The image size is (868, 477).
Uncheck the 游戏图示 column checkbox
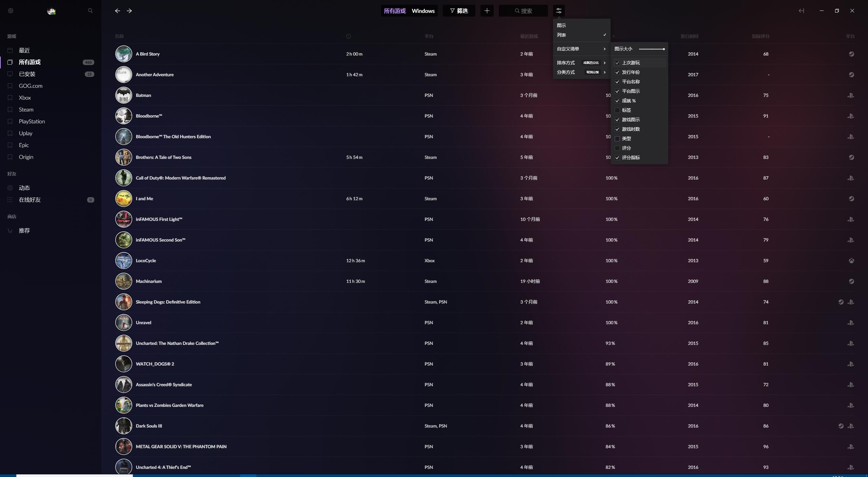point(617,120)
